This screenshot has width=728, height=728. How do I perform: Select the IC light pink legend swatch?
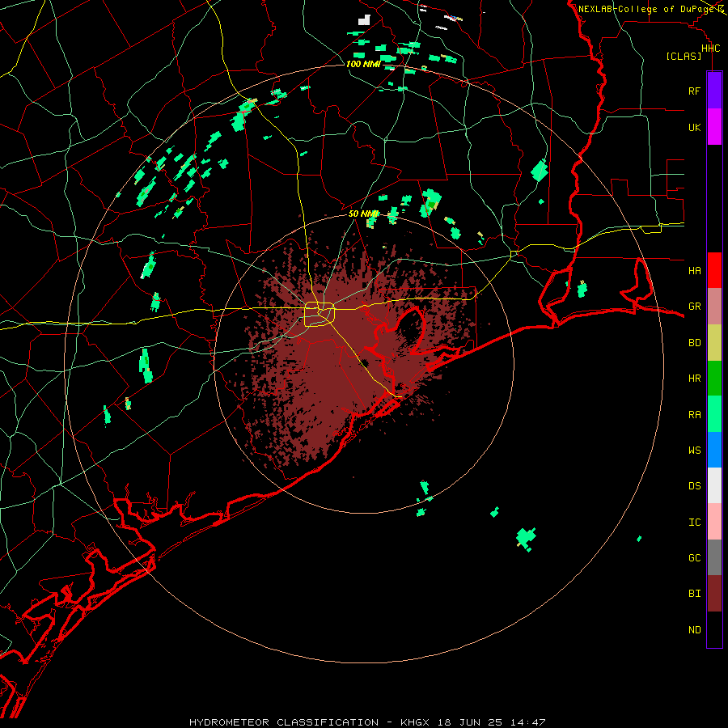tap(714, 522)
